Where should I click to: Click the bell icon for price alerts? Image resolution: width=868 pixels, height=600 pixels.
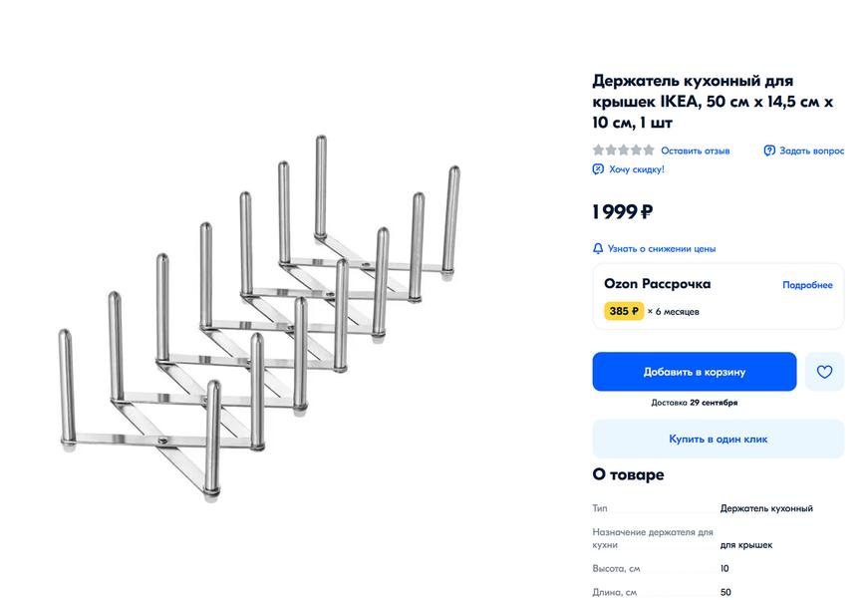tap(598, 248)
